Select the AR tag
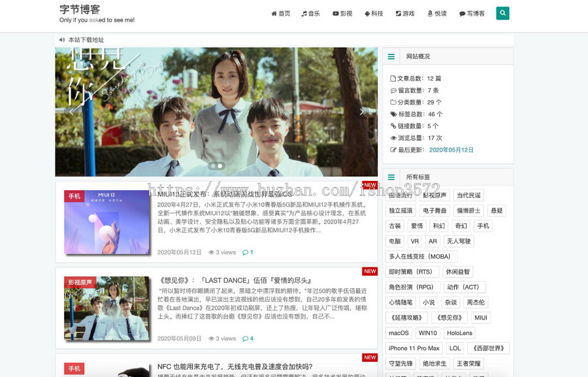588x377 pixels. (433, 241)
